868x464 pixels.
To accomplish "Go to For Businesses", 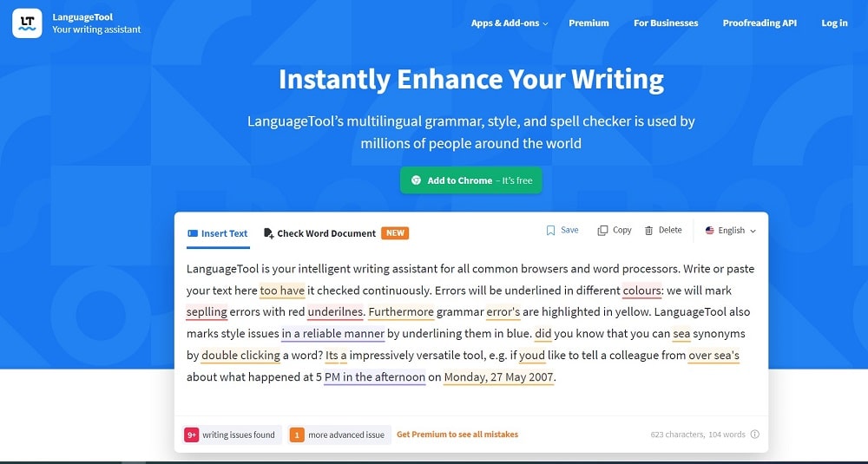I will click(x=666, y=23).
